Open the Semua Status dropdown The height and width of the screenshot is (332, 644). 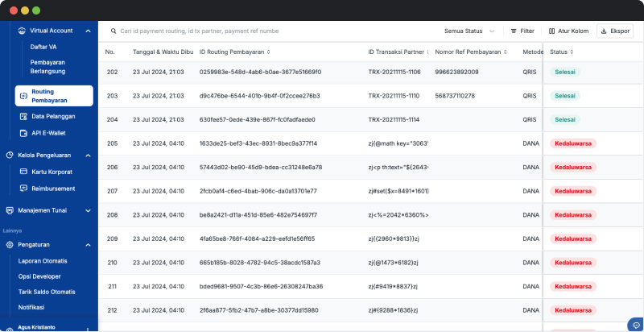(469, 31)
